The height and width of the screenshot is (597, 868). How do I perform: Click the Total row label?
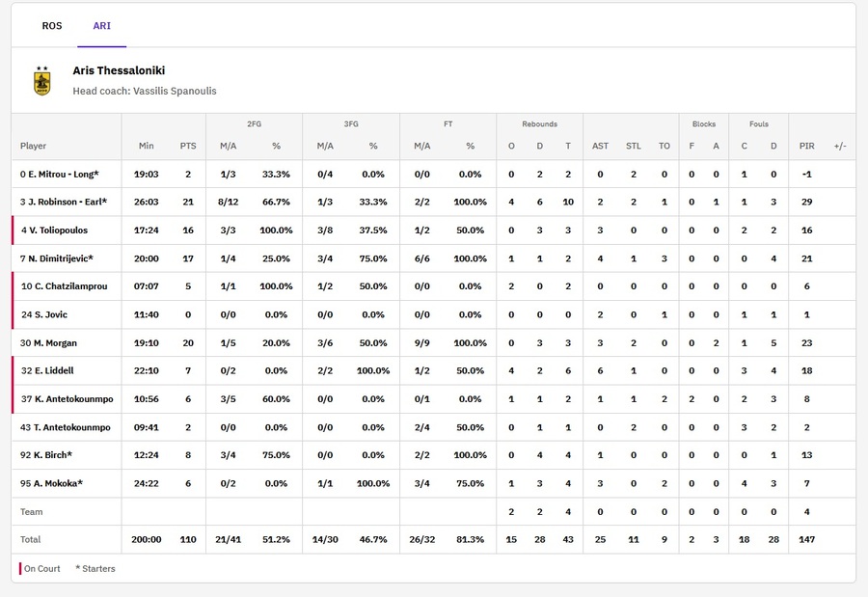point(31,539)
